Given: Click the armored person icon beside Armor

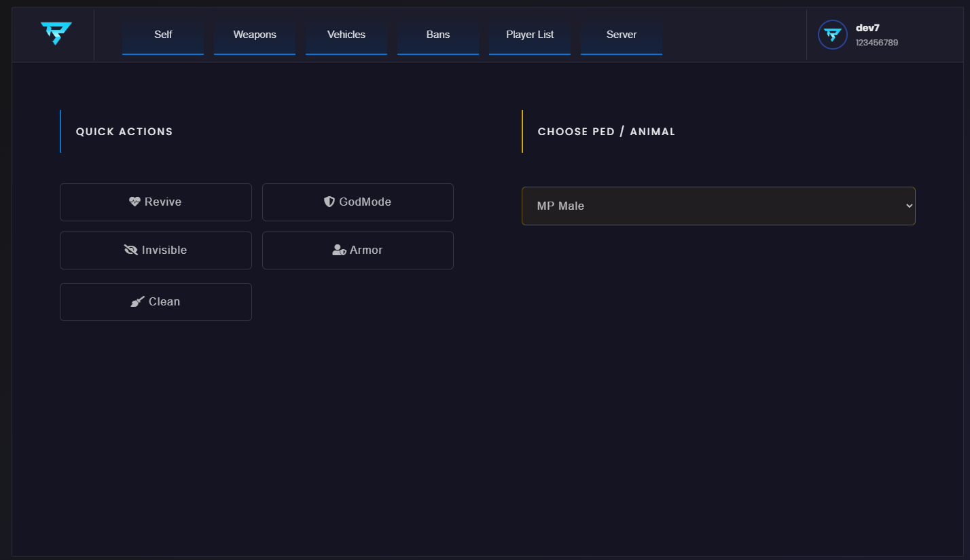Looking at the screenshot, I should [x=339, y=250].
